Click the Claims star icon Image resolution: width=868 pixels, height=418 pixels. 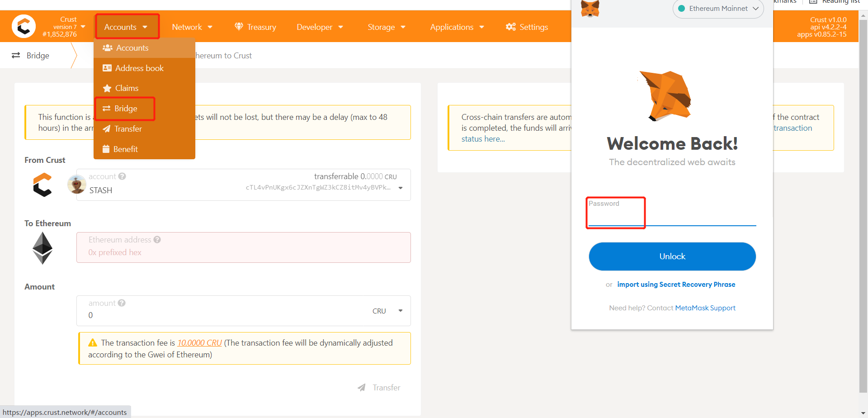click(107, 88)
